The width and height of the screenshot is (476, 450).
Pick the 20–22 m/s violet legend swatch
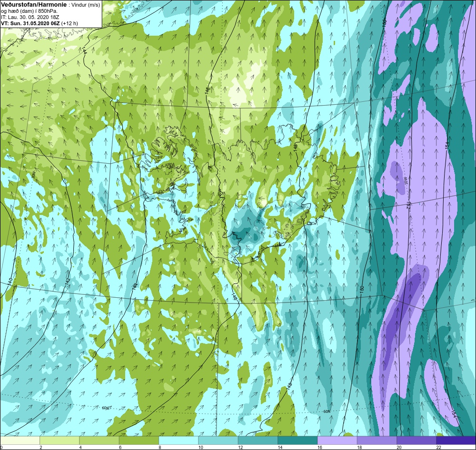(416, 440)
